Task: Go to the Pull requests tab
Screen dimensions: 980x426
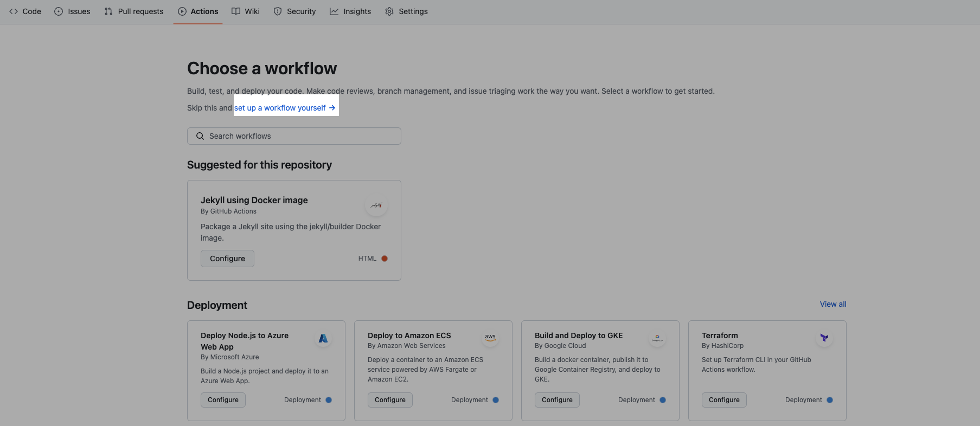Action: [134, 11]
